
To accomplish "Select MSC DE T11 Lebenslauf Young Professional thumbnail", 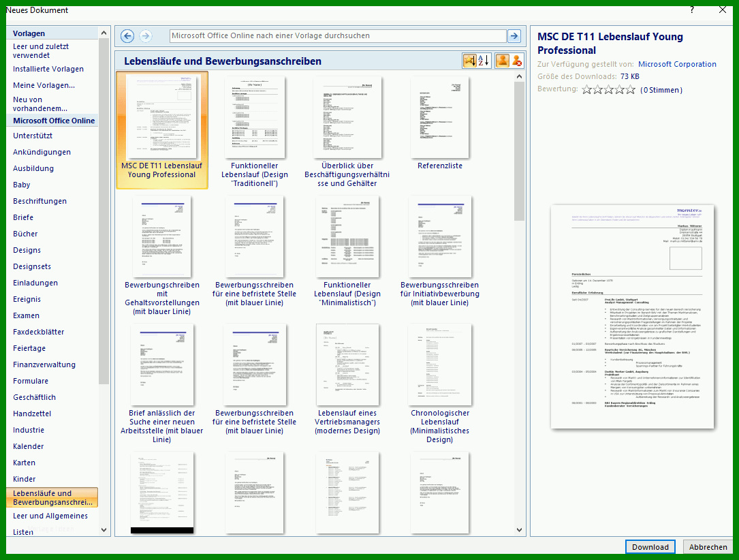I will click(161, 129).
